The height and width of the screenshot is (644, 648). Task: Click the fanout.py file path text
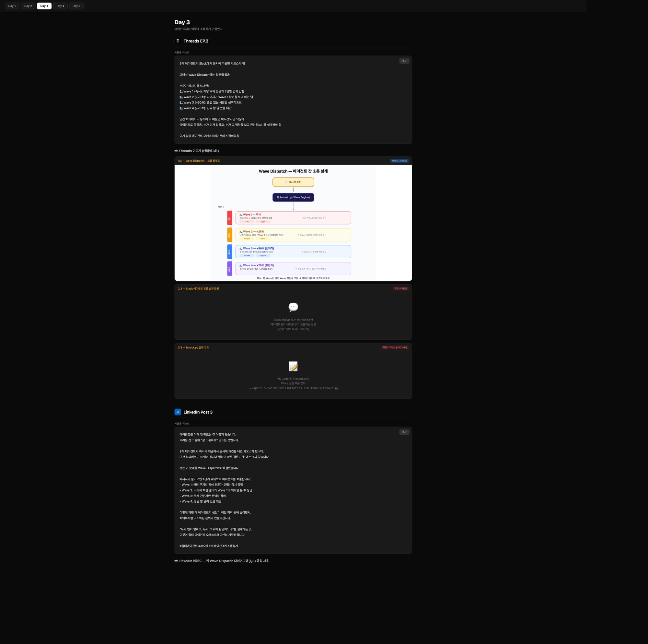[x=293, y=388]
